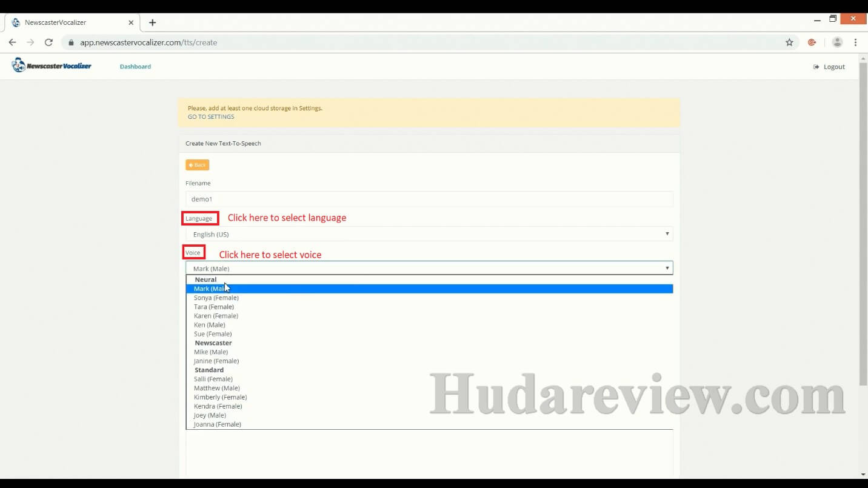The image size is (868, 488).
Task: Select Mark (Male) voice option
Action: click(x=430, y=289)
